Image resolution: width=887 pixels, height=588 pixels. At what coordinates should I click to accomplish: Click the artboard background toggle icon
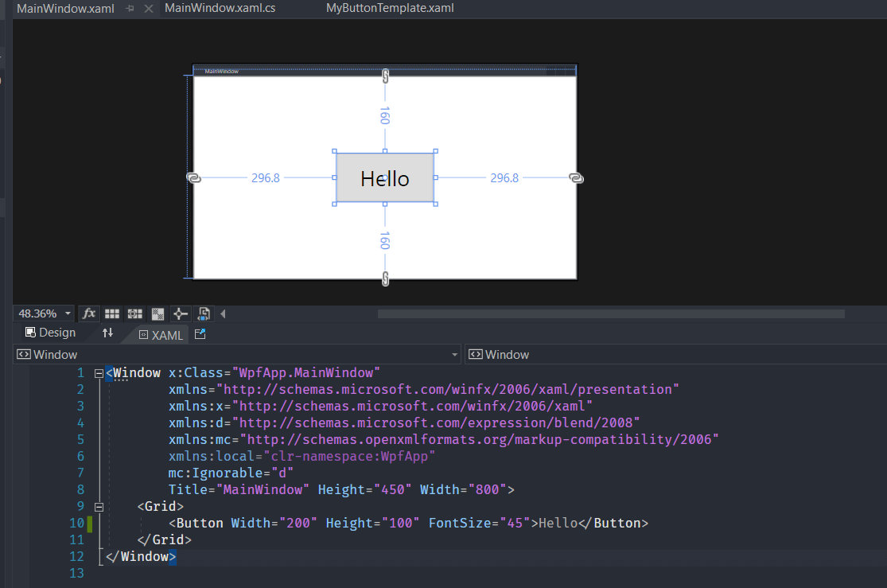pyautogui.click(x=158, y=313)
